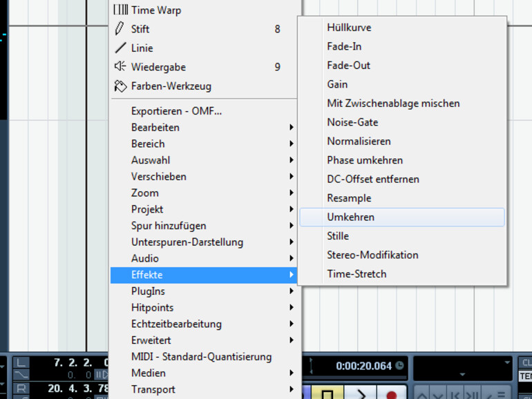Open the Transport submenu
Viewport: 532px width, 399px height.
(204, 389)
